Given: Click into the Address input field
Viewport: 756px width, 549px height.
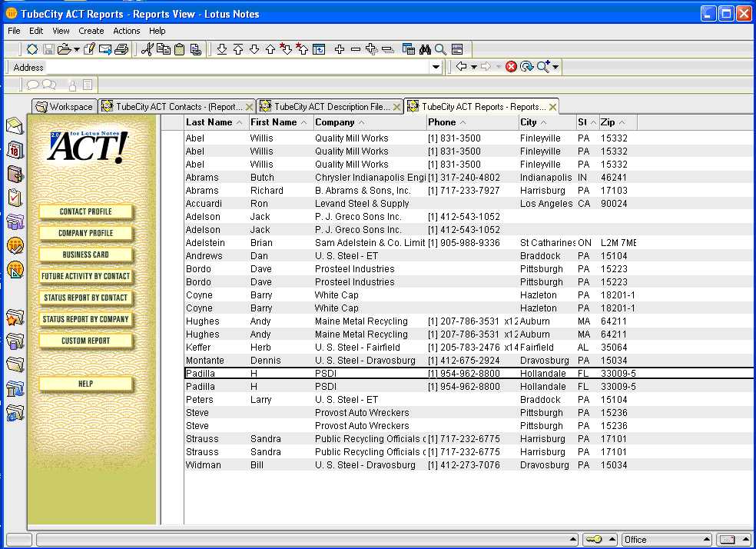Looking at the screenshot, I should pyautogui.click(x=237, y=67).
